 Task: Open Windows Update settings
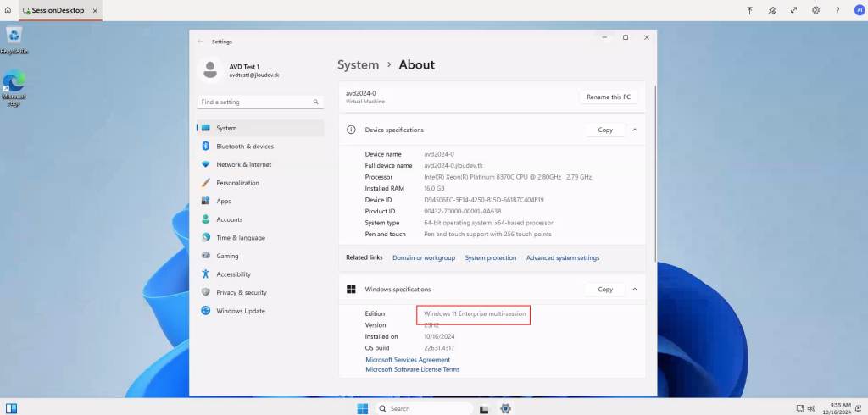click(x=260, y=311)
